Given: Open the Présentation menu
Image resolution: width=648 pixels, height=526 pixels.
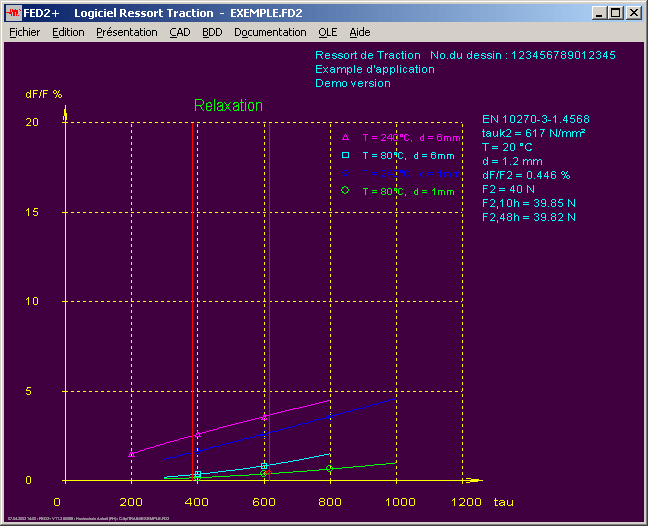Looking at the screenshot, I should [x=126, y=32].
